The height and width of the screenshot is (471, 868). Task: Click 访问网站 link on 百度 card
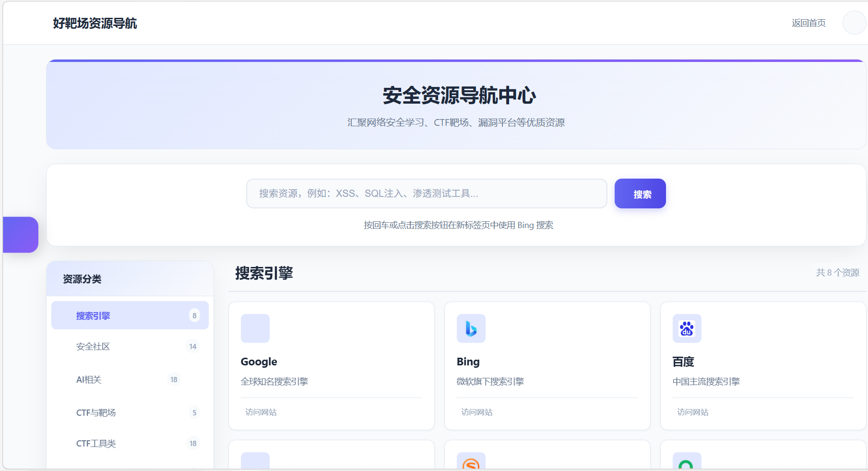pyautogui.click(x=693, y=412)
